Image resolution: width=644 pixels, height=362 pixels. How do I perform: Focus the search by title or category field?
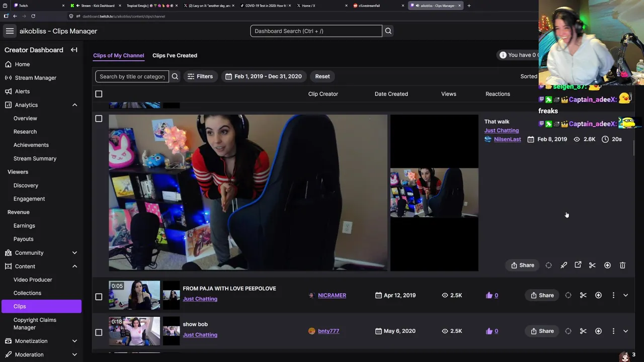[x=132, y=76]
